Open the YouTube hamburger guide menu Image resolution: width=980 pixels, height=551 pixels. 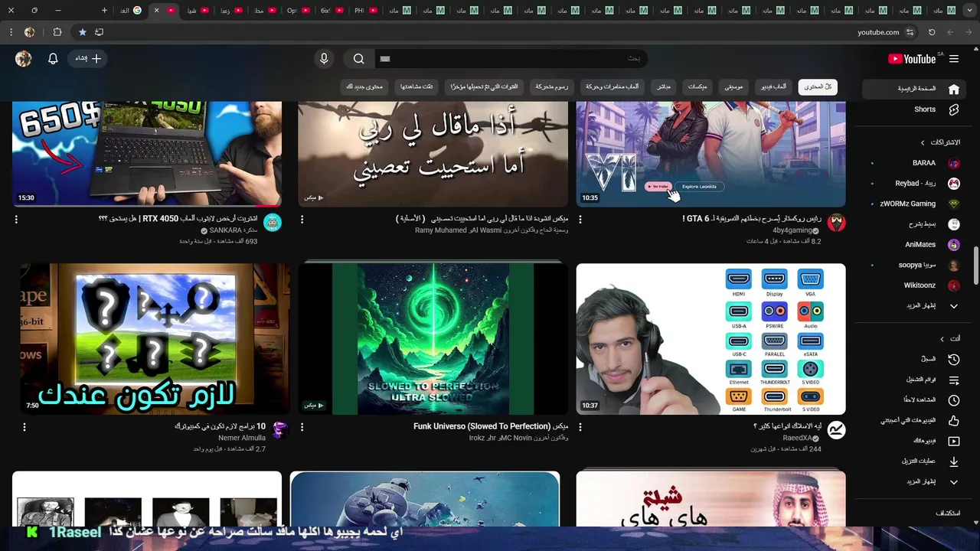click(954, 59)
